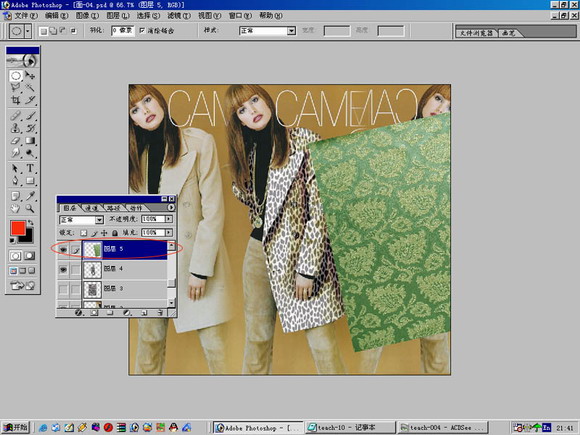Select the Notes tool
This screenshot has width=580, height=435.
tap(16, 196)
